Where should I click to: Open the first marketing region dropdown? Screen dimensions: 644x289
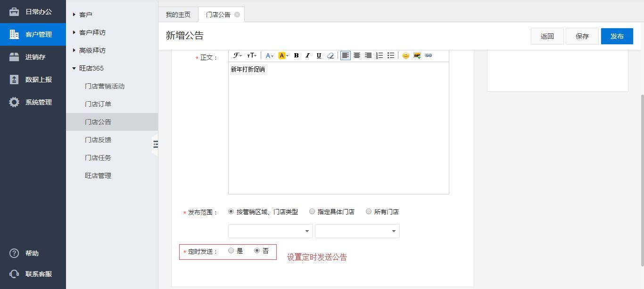point(270,231)
